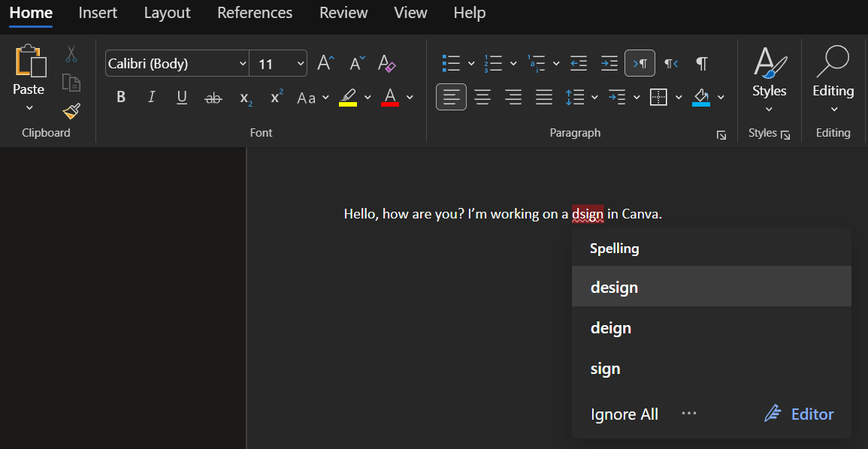Image resolution: width=868 pixels, height=449 pixels.
Task: Shrink the font size
Action: point(357,63)
